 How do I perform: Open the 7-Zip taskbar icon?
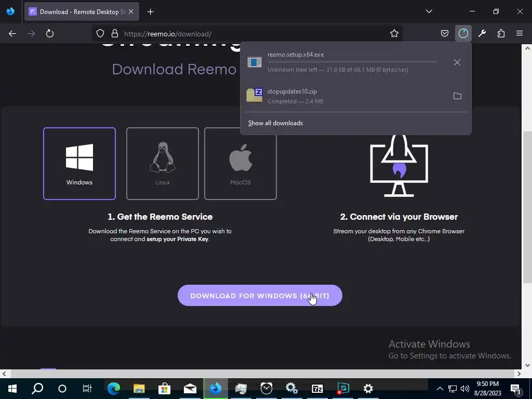tap(317, 389)
